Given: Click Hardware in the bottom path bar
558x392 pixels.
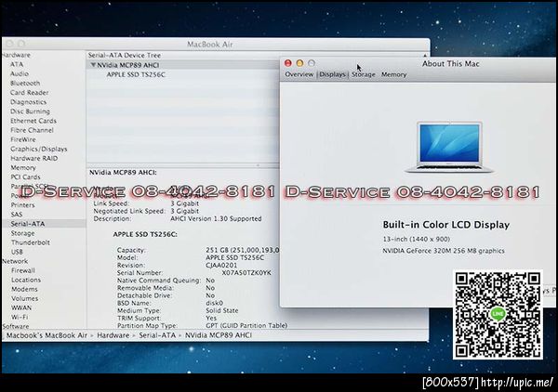Looking at the screenshot, I should (x=113, y=335).
